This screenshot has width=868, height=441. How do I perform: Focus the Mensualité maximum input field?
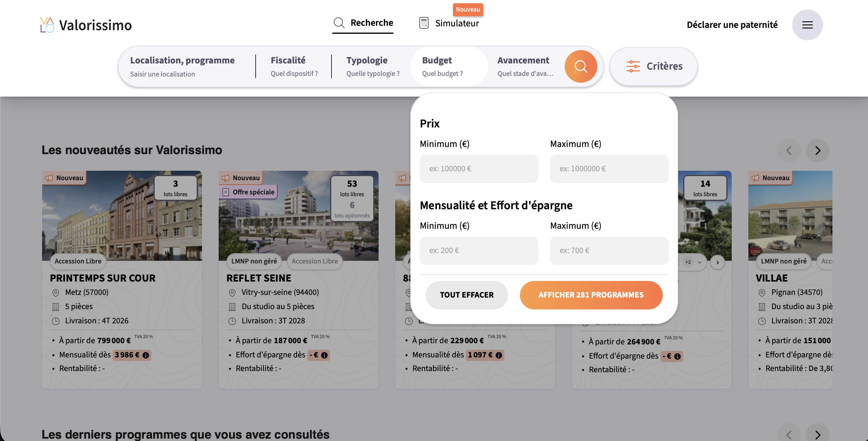tap(608, 250)
